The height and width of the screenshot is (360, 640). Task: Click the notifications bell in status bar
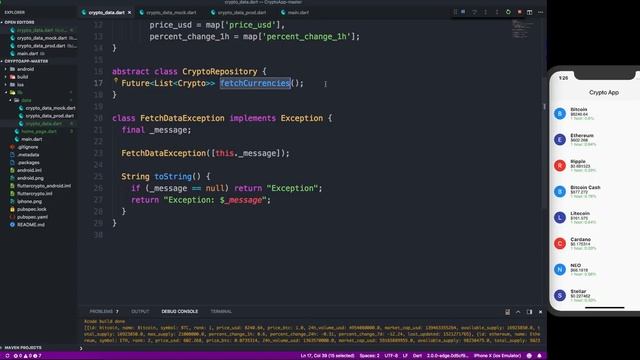(x=539, y=356)
